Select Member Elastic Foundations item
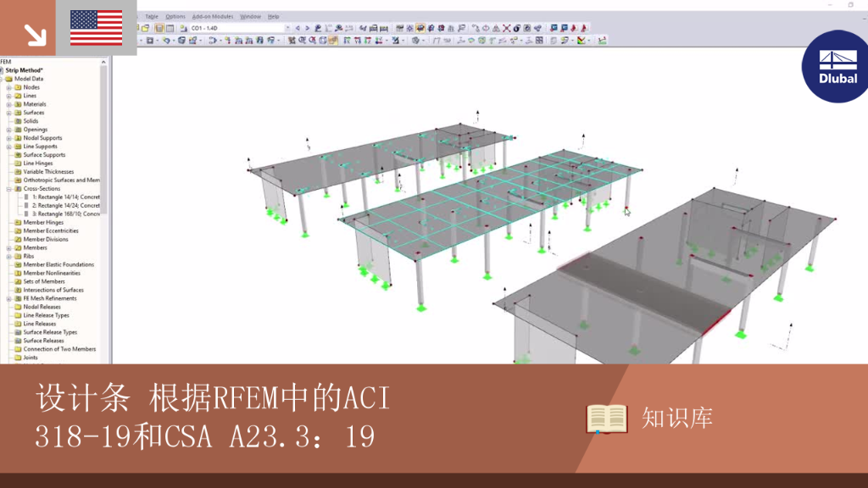Viewport: 868px width, 488px height. coord(58,264)
